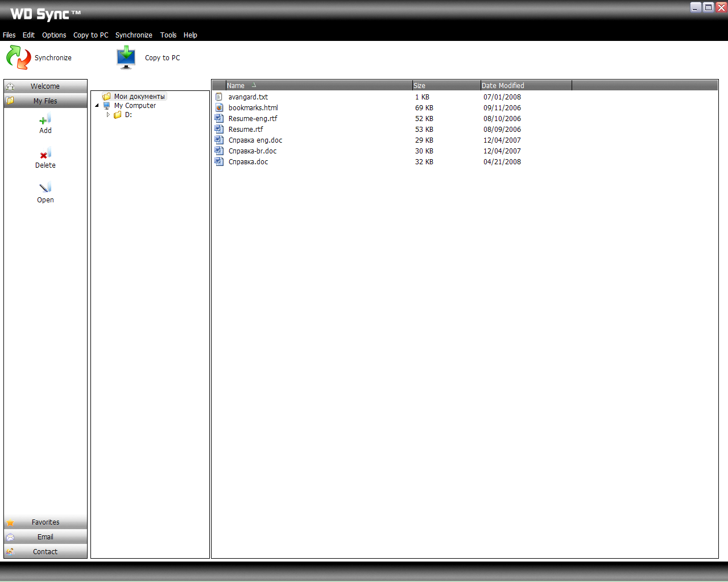Open the Email panel
This screenshot has height=582, width=728.
coord(45,537)
